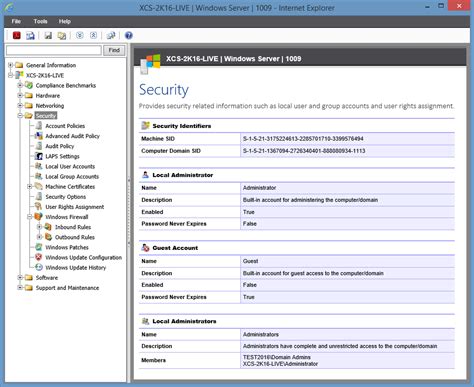Click the Inbound Rules icon

(48, 227)
